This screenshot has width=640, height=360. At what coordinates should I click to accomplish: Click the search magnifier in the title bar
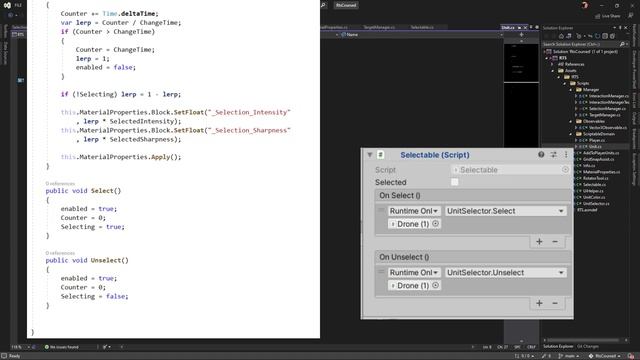[323, 5]
